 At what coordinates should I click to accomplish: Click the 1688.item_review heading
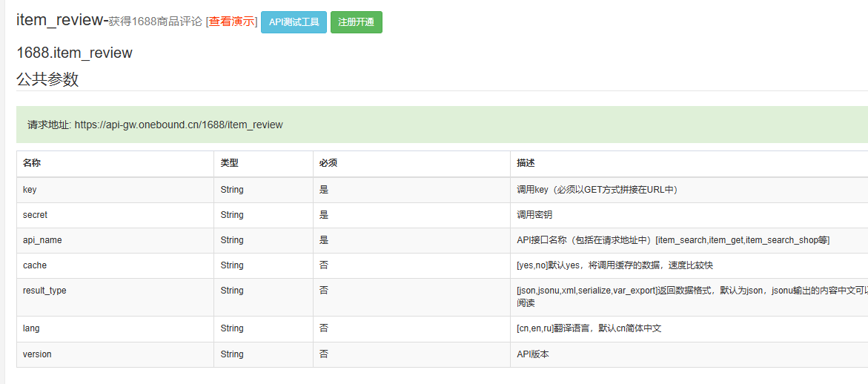click(x=75, y=53)
